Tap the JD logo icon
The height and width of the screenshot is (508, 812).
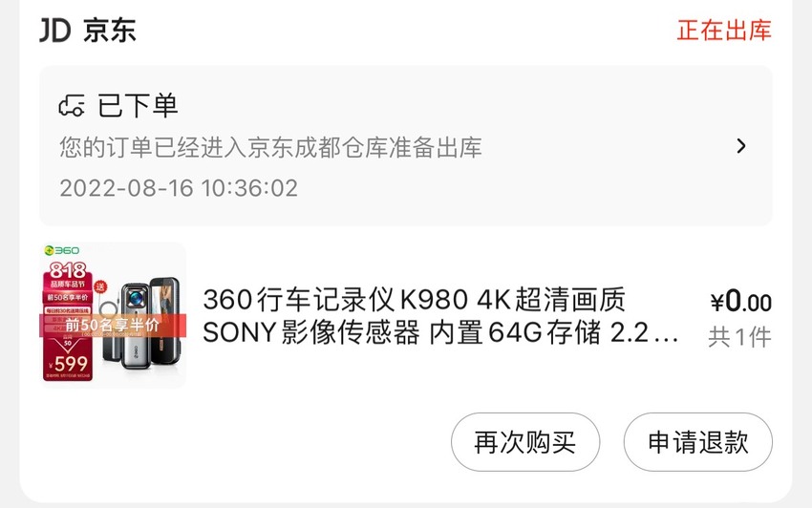[54, 30]
